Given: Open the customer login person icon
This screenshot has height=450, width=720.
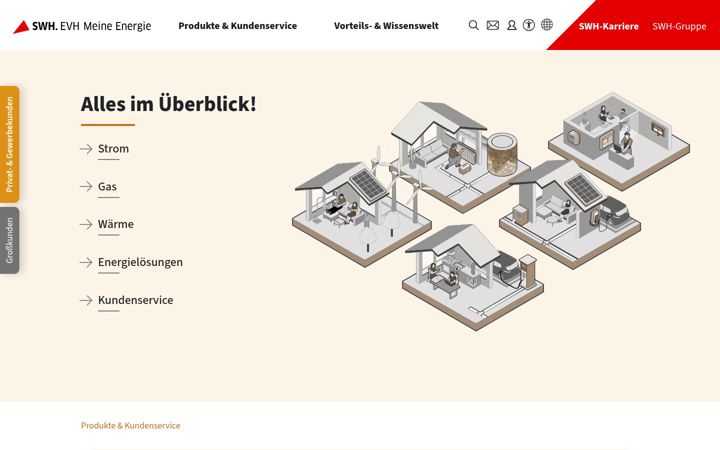Looking at the screenshot, I should (512, 25).
